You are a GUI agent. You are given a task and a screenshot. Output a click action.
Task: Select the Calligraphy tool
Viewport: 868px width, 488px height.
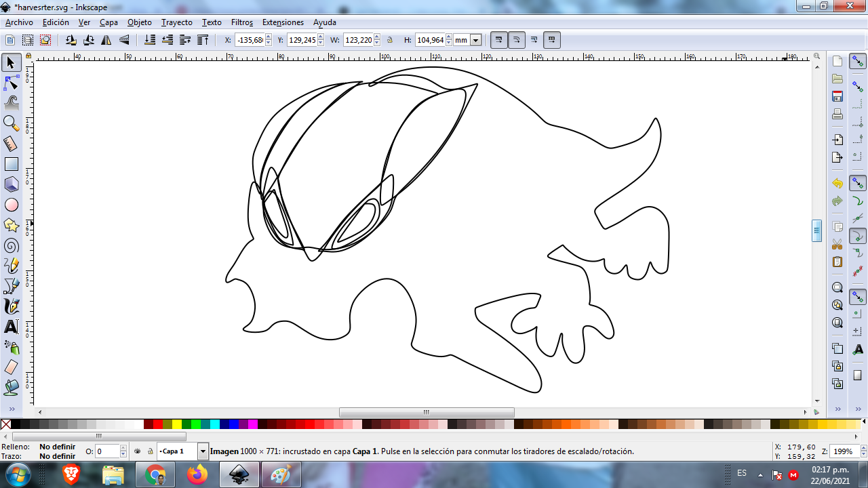click(x=11, y=306)
